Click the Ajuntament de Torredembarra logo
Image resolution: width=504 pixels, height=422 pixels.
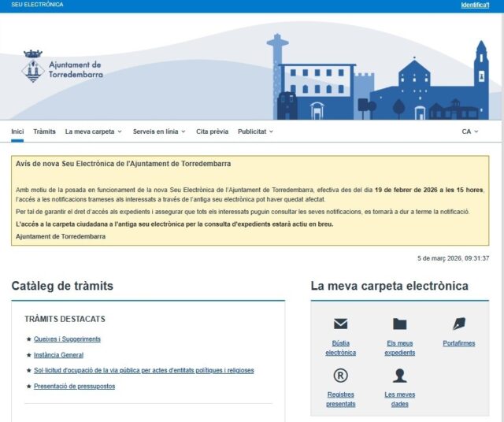click(62, 68)
